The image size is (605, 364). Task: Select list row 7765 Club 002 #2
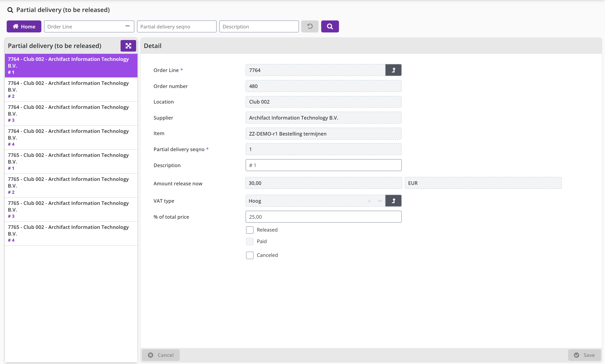71,186
